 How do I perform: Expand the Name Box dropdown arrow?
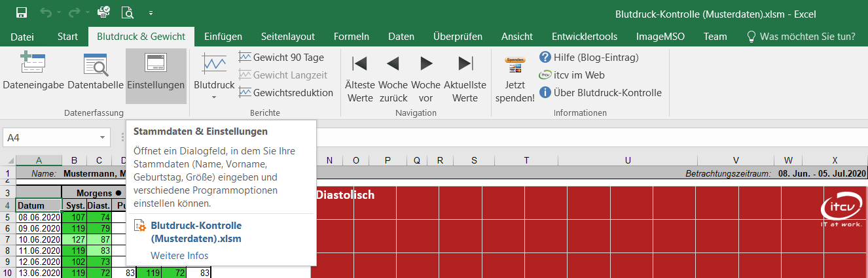[103, 137]
